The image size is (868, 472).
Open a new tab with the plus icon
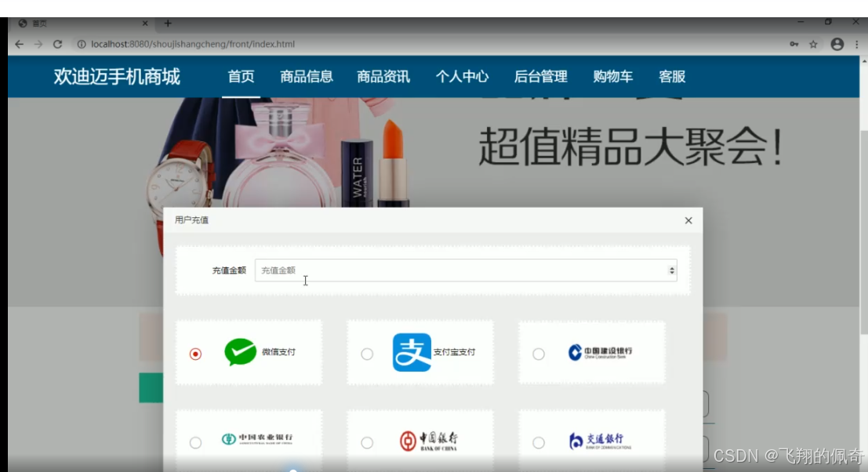168,24
